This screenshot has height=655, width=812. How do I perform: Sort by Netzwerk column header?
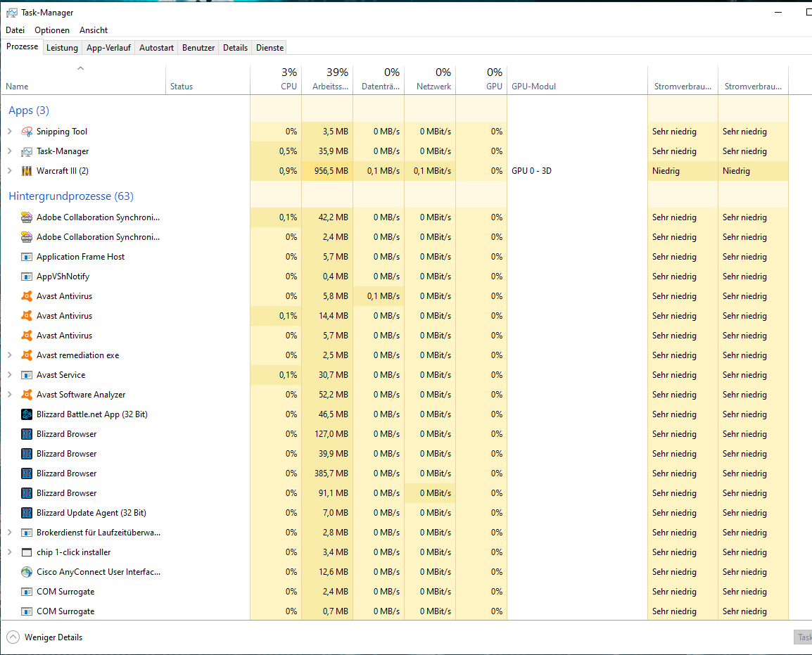pos(429,80)
